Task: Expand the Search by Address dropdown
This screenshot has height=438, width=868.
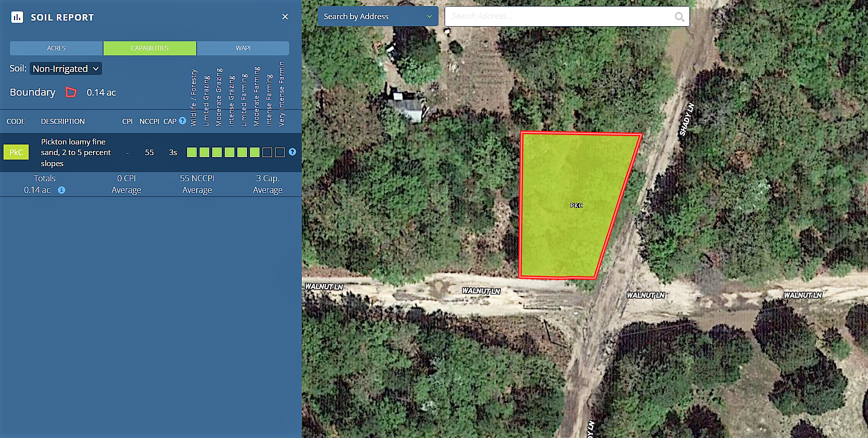Action: coord(378,17)
